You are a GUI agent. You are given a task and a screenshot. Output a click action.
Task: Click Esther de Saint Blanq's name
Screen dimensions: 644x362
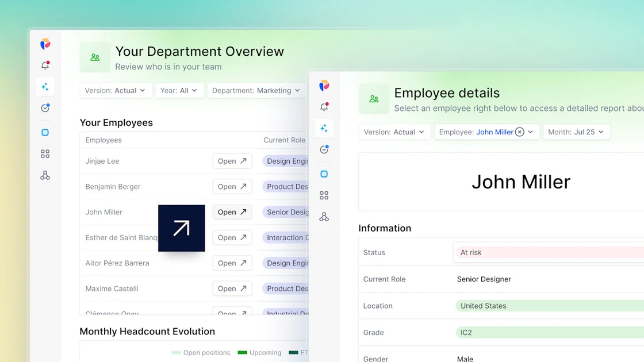121,237
